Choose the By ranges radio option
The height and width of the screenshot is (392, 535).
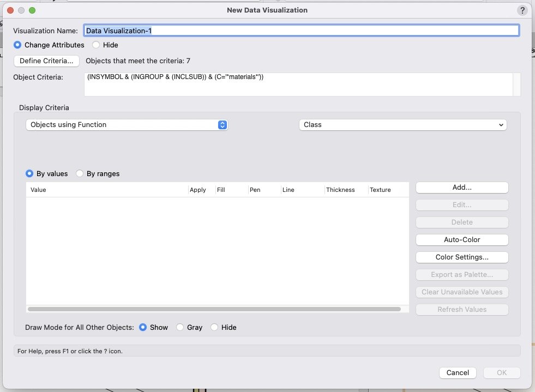[x=80, y=173]
